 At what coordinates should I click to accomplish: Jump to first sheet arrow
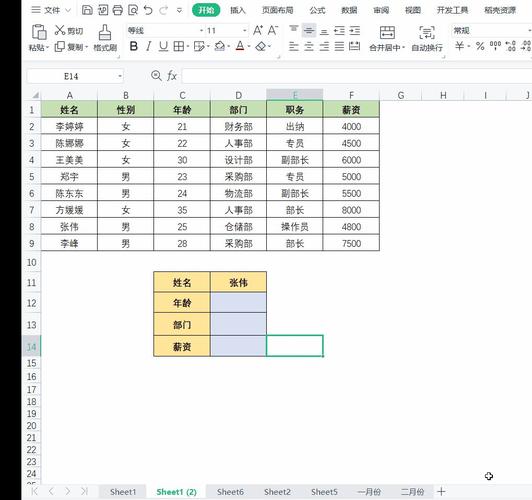(34, 491)
